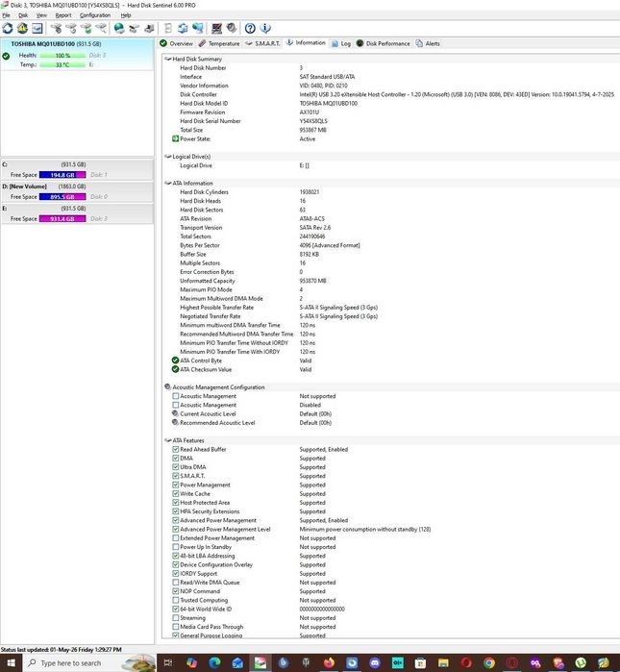Click the Windows Start button
The width and height of the screenshot is (620, 672).
tap(12, 662)
